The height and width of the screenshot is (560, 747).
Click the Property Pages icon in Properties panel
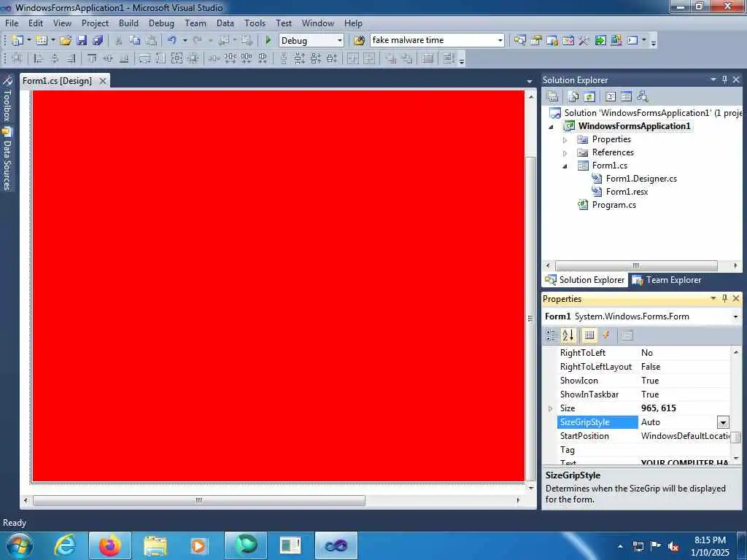(x=627, y=335)
